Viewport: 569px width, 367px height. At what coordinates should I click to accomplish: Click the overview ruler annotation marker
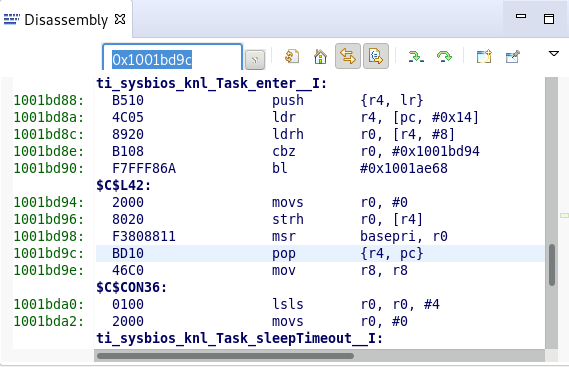coord(564,216)
